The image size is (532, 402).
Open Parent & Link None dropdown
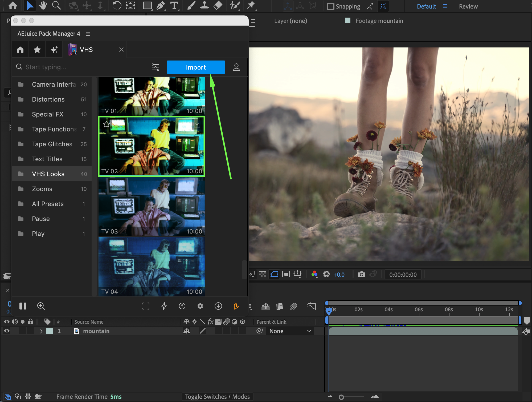pos(290,331)
